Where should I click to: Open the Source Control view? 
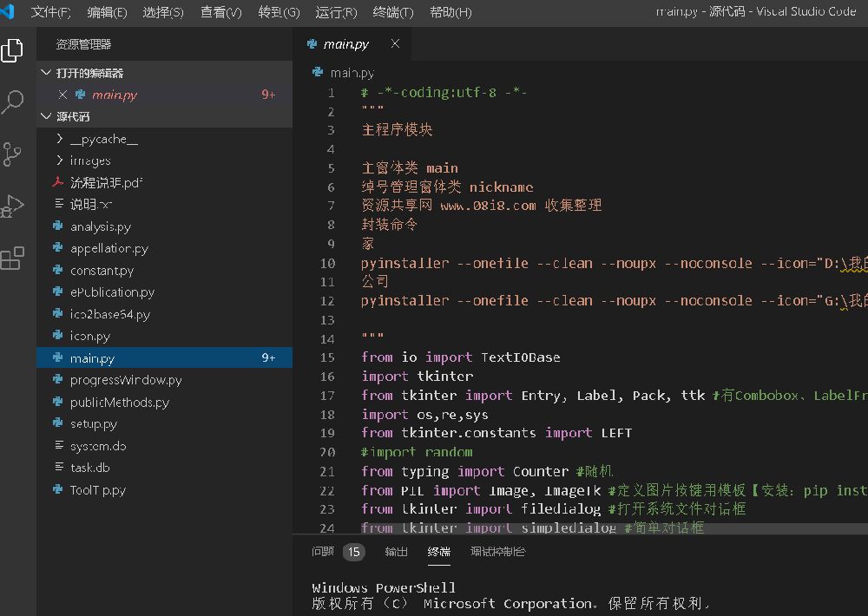tap(13, 154)
